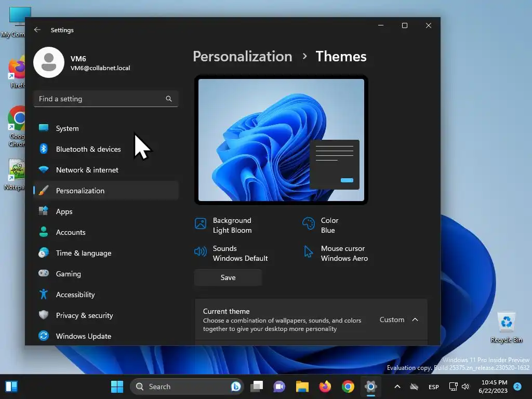Open the VM6 account profile picture

49,62
